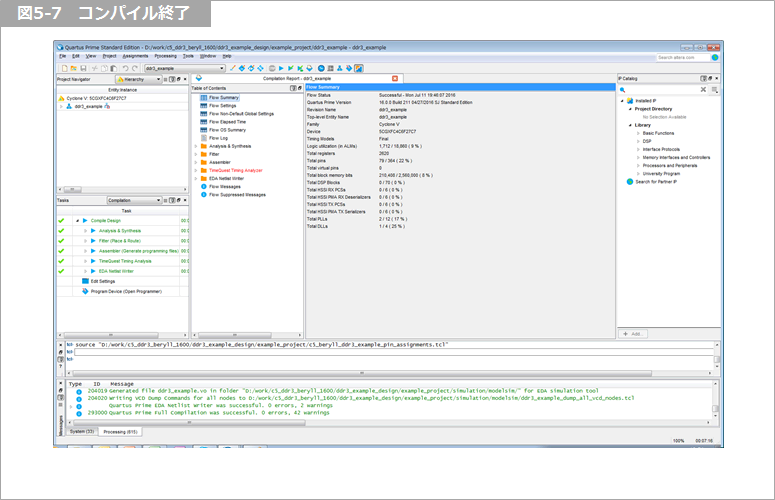Collapse the Compile Design task tree
775x500 pixels.
click(x=76, y=220)
